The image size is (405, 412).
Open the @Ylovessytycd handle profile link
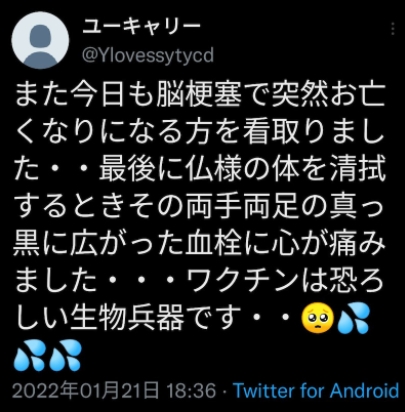click(148, 55)
